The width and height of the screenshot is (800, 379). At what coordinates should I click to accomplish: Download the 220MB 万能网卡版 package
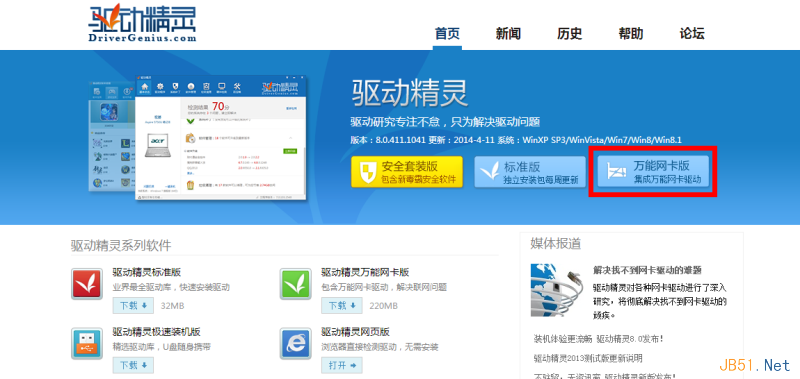pos(342,306)
